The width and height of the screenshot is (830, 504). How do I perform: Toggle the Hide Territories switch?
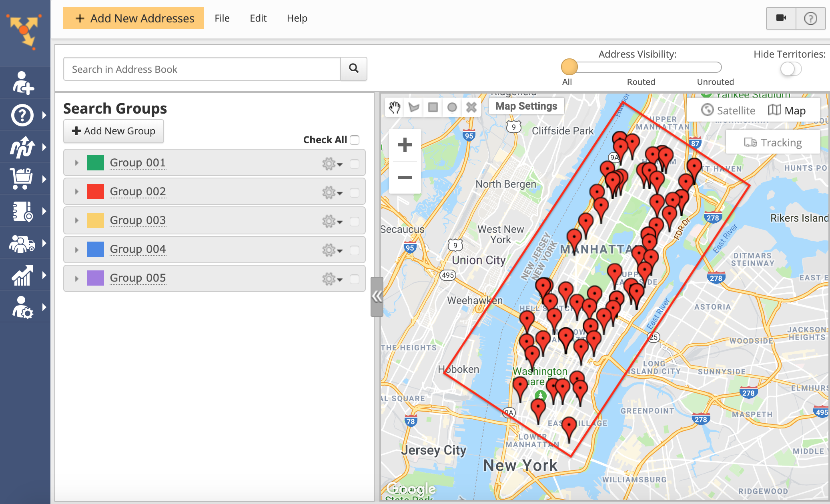coord(790,69)
